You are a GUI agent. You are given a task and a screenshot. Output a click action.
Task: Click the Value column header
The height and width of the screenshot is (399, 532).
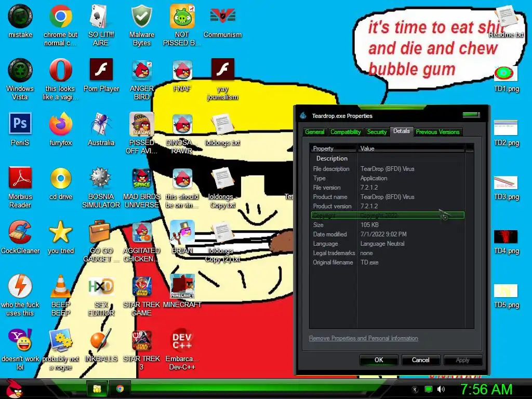(x=410, y=148)
